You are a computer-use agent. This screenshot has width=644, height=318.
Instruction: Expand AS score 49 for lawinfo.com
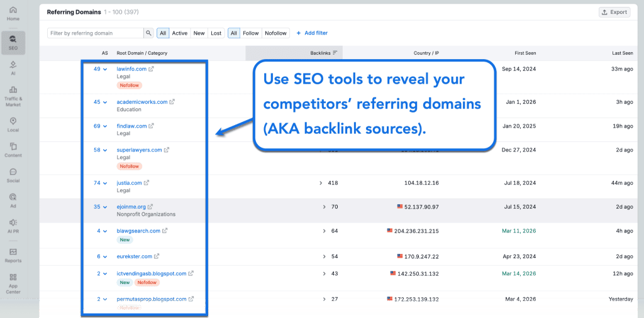click(100, 69)
